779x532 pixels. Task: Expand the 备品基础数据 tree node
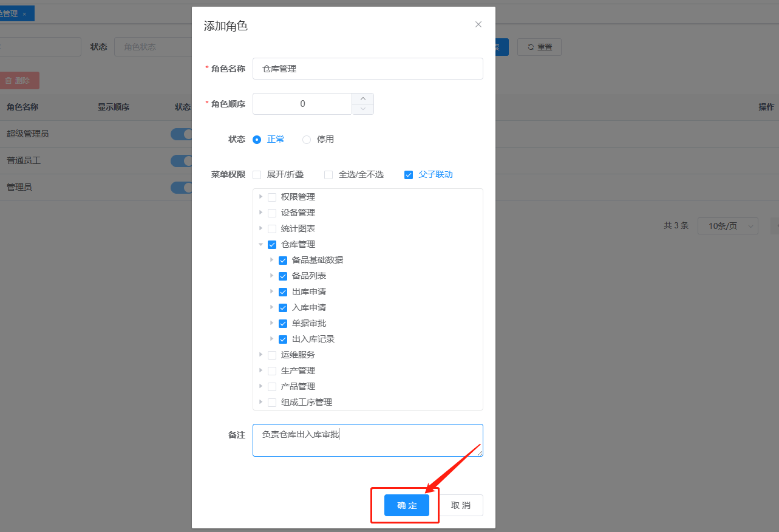pyautogui.click(x=272, y=260)
